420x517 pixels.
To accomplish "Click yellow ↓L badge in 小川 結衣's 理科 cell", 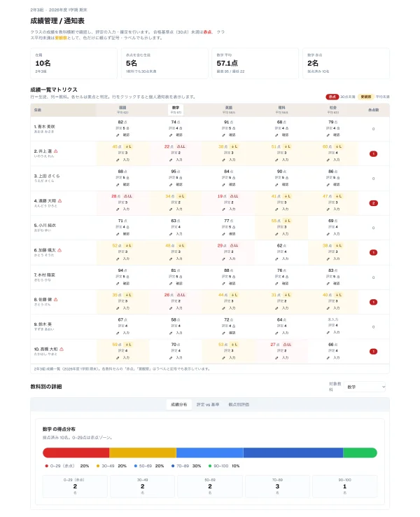I will [288, 221].
